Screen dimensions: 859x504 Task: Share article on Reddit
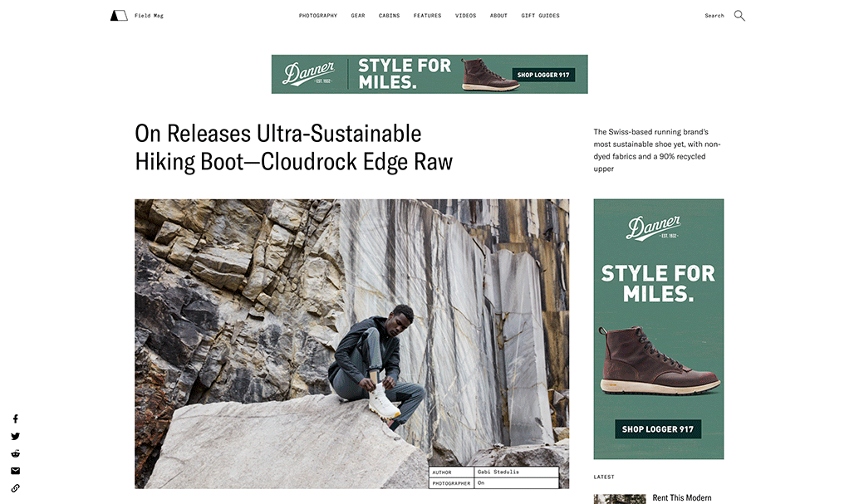coord(15,453)
